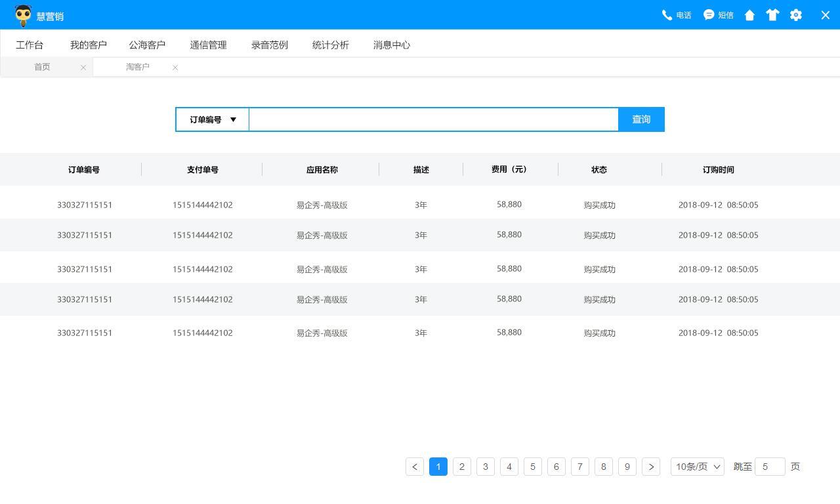Open the phone 电话 icon
The height and width of the screenshot is (504, 840).
667,15
